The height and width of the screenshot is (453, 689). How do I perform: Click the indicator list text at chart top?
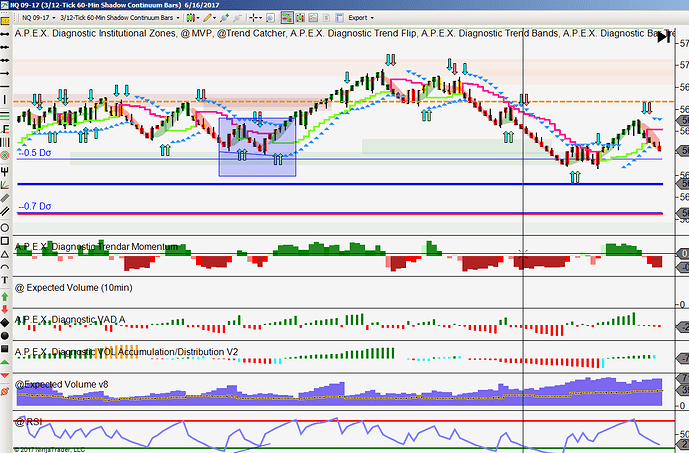344,34
